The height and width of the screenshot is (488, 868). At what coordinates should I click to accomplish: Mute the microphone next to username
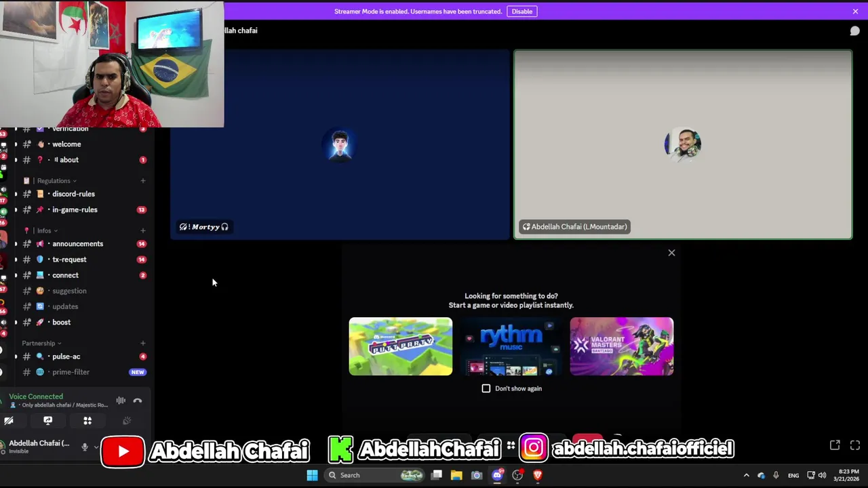click(x=85, y=447)
